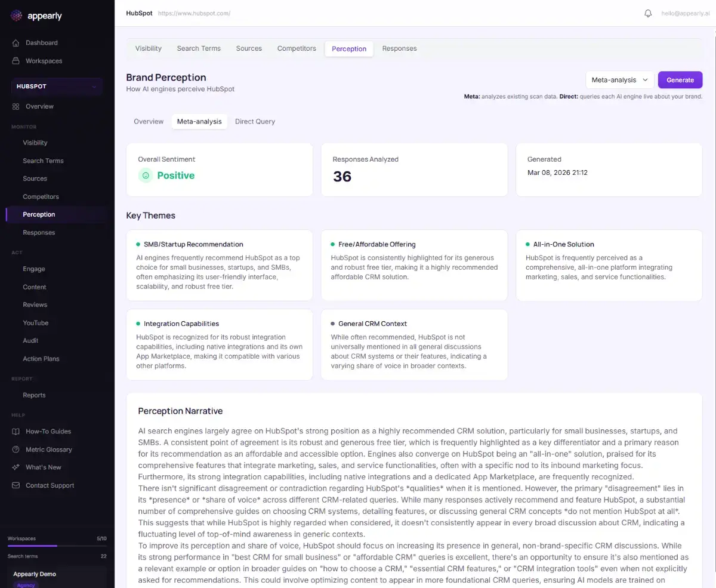Open the Meta-analysis dropdown near Generate
Image resolution: width=716 pixels, height=588 pixels.
click(620, 80)
